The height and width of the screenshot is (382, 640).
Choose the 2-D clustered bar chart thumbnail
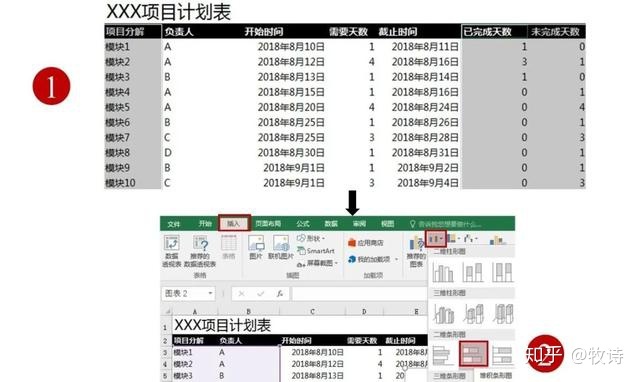tap(443, 355)
